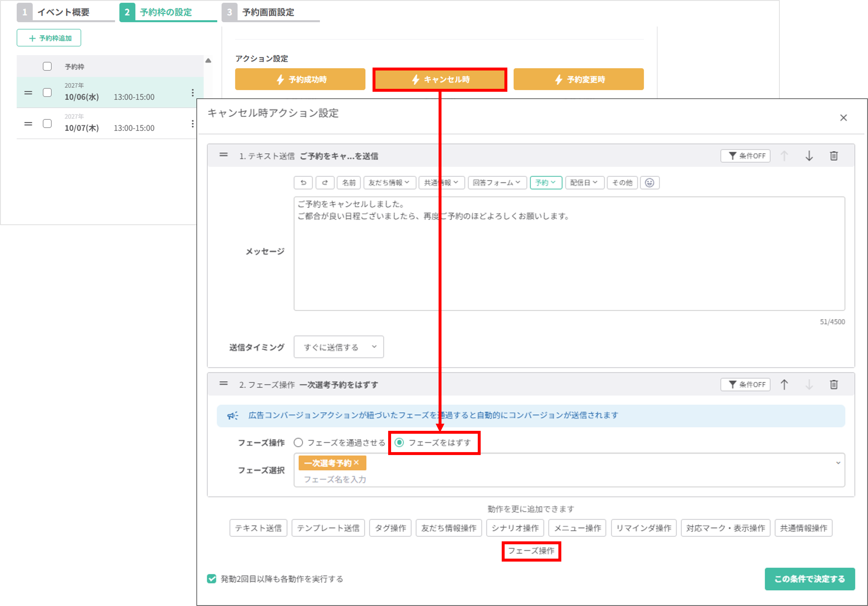Click the ＋予約枠追加 button

49,38
